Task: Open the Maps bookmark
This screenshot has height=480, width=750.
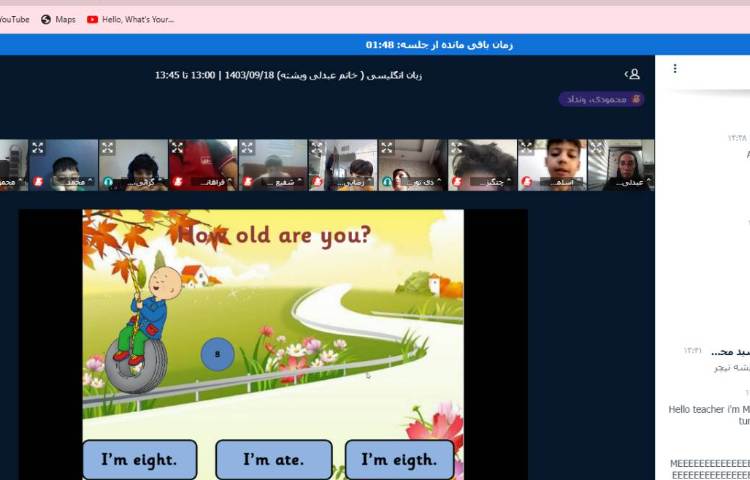Action: [58, 20]
